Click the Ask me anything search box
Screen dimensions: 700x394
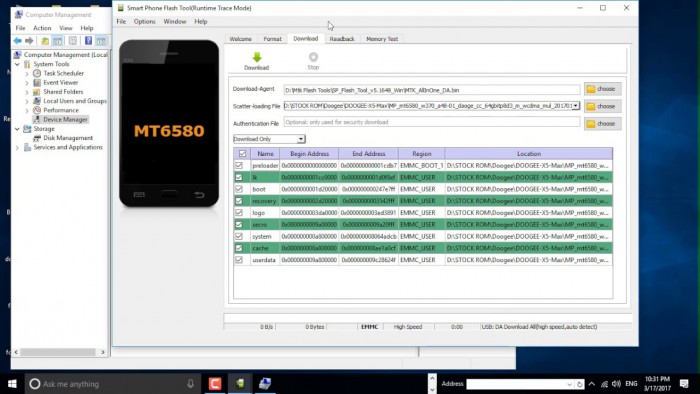[112, 384]
